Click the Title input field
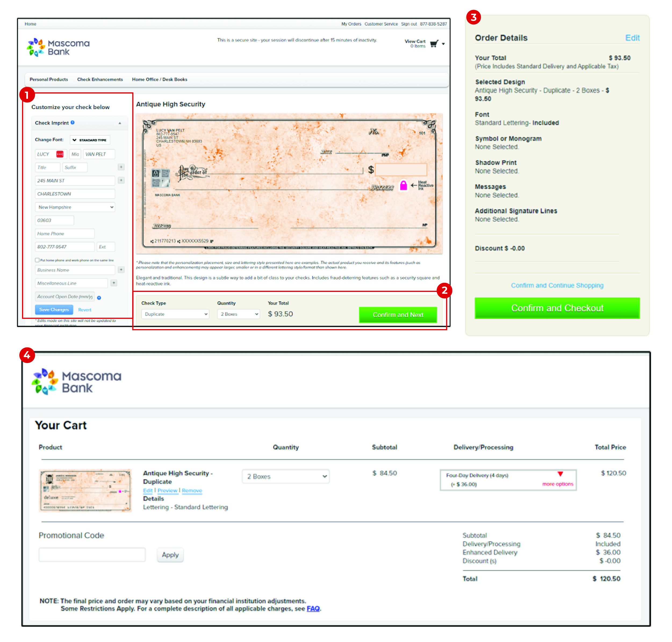Image resolution: width=672 pixels, height=642 pixels. point(48,167)
